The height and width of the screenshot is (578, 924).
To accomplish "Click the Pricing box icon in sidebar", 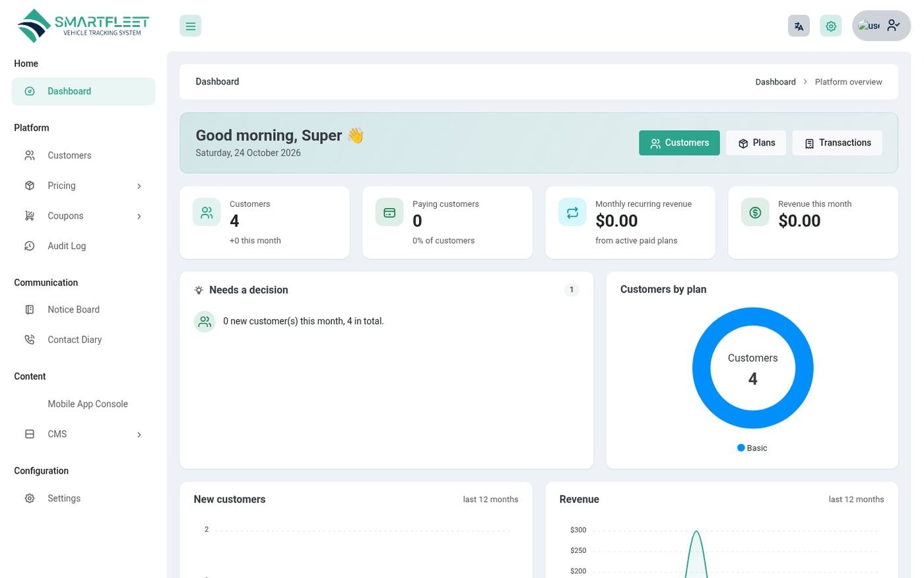I will [30, 186].
